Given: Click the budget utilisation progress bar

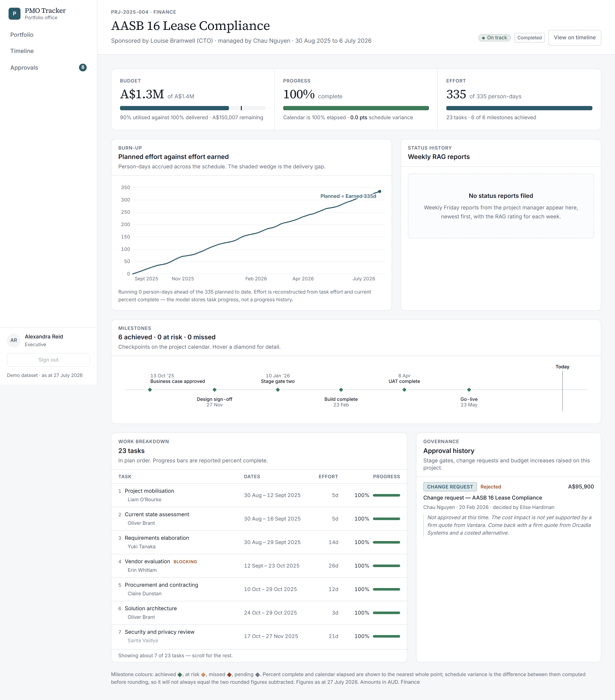Looking at the screenshot, I should pos(193,108).
